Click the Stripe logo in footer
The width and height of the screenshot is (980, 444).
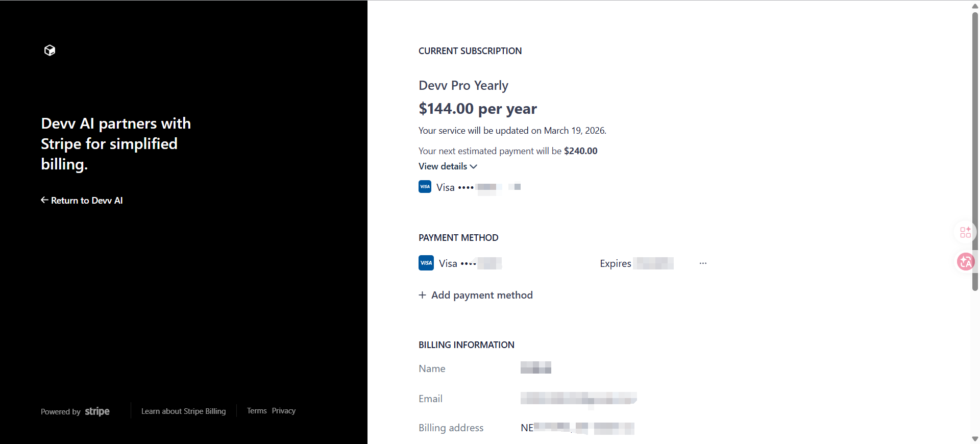[97, 411]
